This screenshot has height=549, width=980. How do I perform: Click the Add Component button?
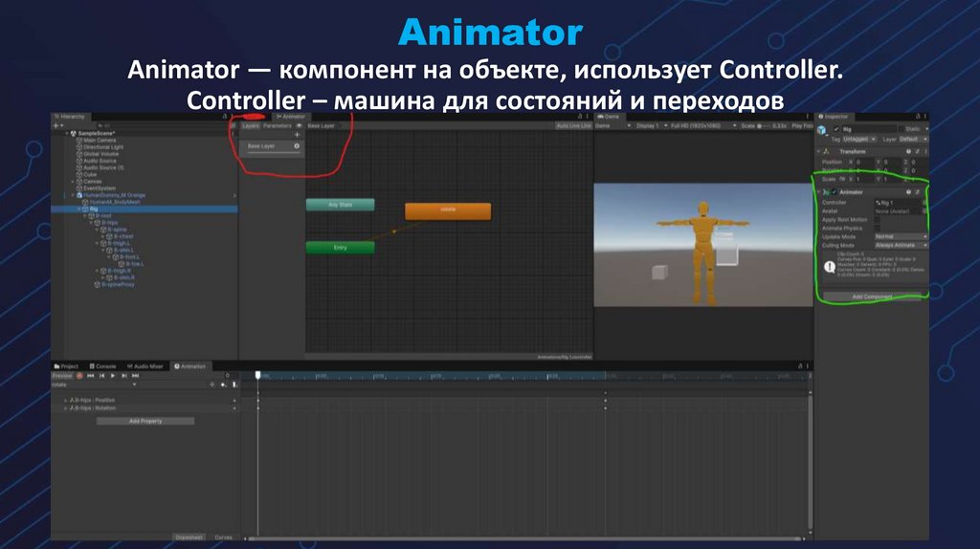[873, 296]
